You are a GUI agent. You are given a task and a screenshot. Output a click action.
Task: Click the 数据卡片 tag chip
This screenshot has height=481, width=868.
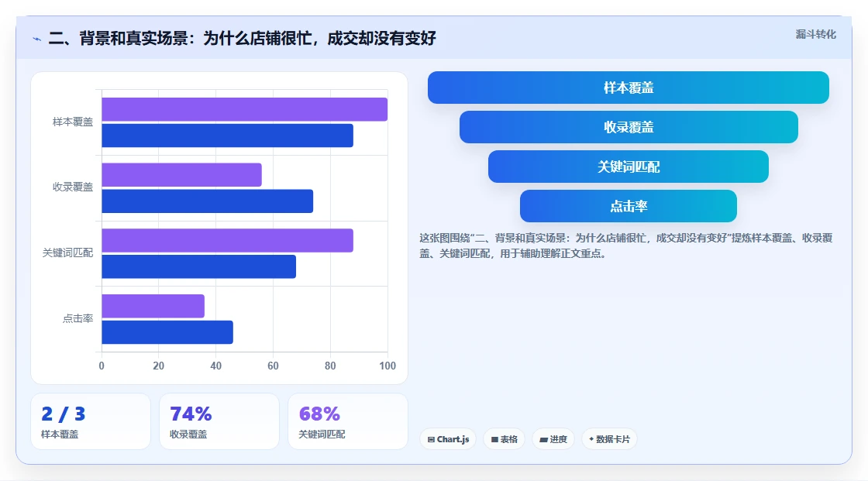pos(609,439)
